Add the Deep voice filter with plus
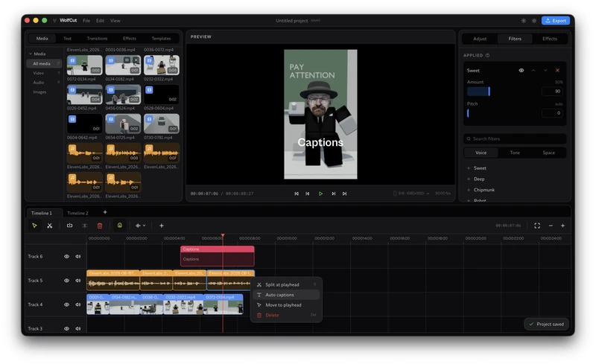The image size is (596, 364). (x=469, y=179)
